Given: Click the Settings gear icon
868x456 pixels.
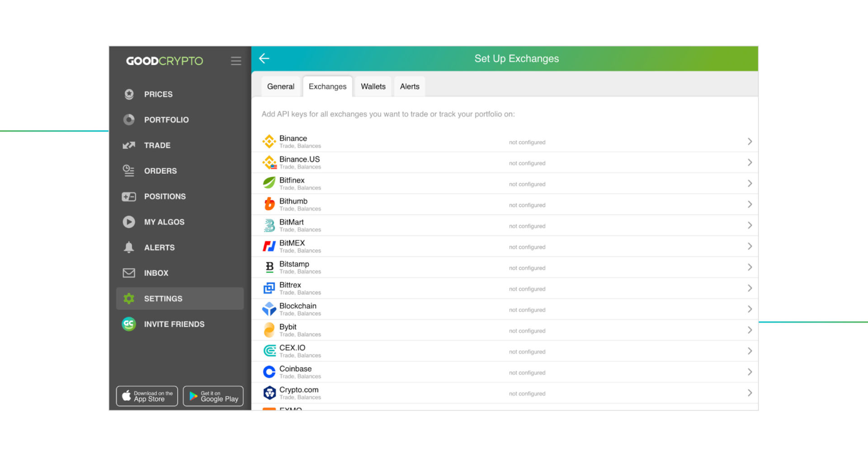Looking at the screenshot, I should click(x=129, y=299).
